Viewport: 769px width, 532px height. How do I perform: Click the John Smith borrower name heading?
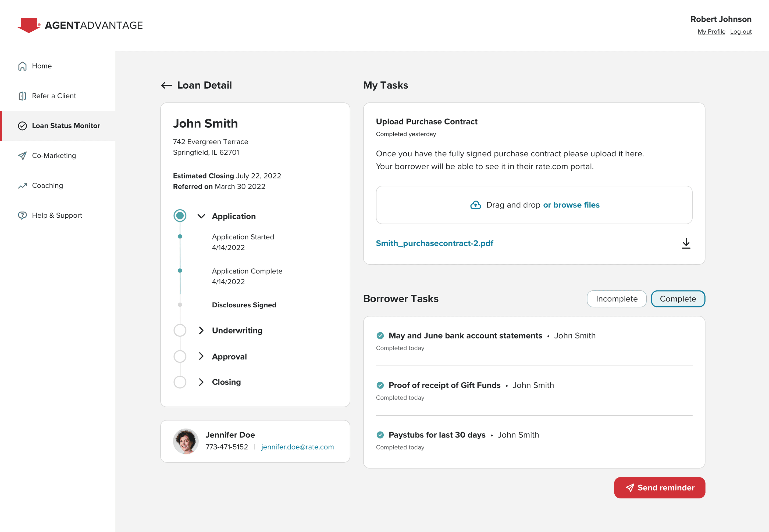coord(205,124)
